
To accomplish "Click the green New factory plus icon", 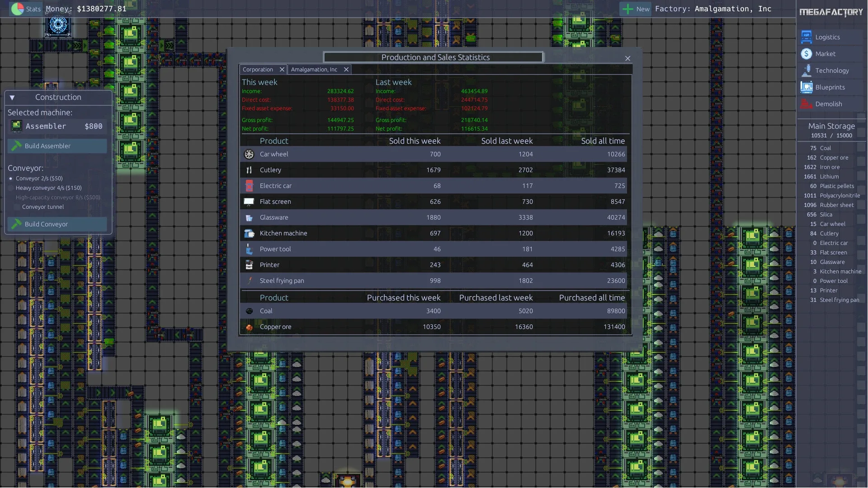I will 627,9.
